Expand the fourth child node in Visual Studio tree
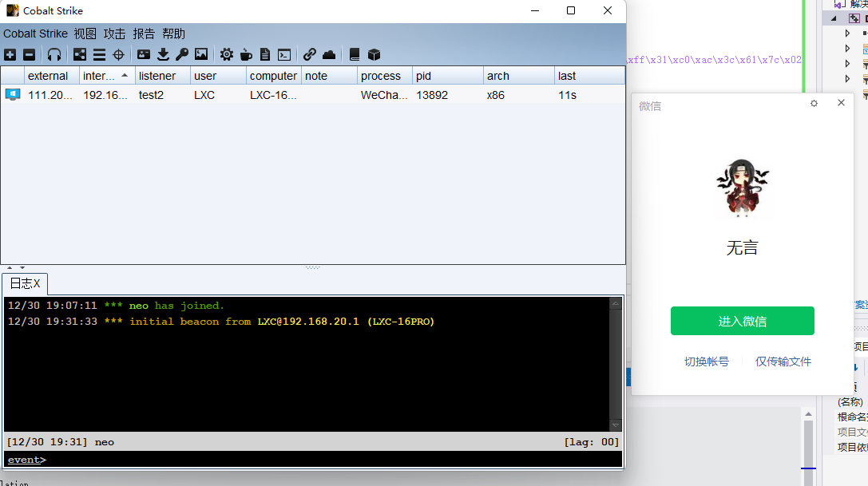 pos(847,78)
